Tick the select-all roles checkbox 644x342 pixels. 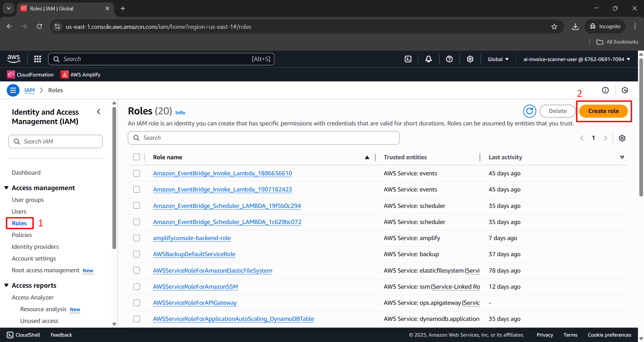tap(137, 157)
